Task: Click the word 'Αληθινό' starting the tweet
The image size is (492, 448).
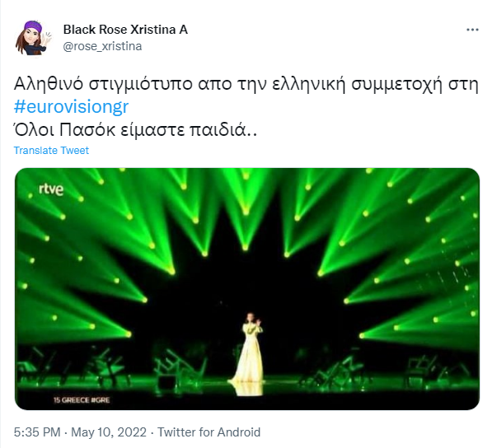Action: coord(49,84)
